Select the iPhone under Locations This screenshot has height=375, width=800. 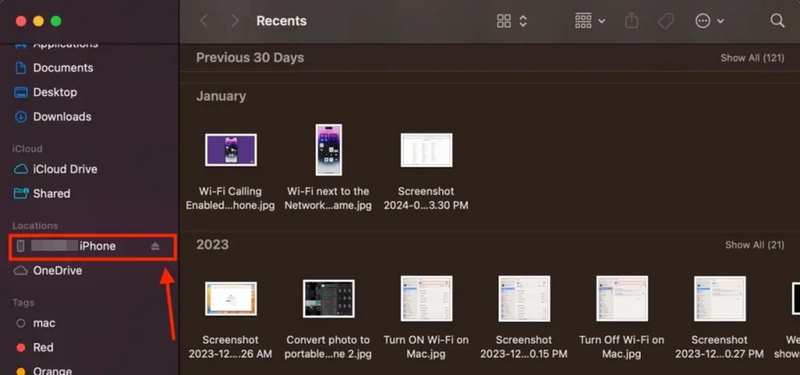point(92,246)
